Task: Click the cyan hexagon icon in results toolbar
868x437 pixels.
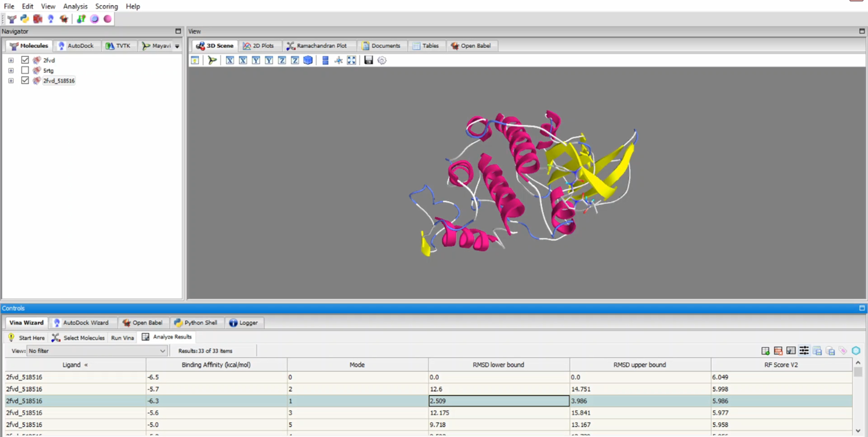Action: tap(856, 351)
